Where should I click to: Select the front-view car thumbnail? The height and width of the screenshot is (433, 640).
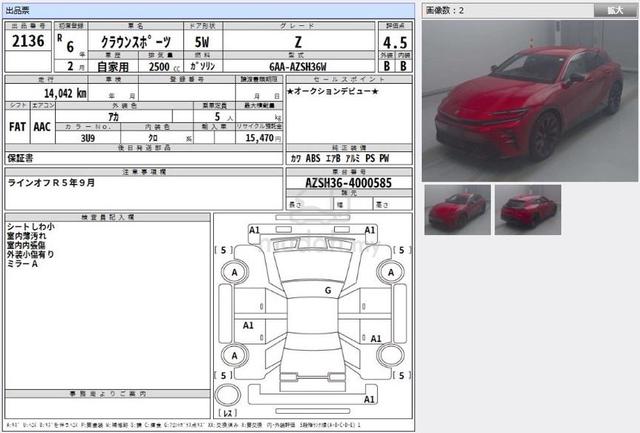click(458, 210)
